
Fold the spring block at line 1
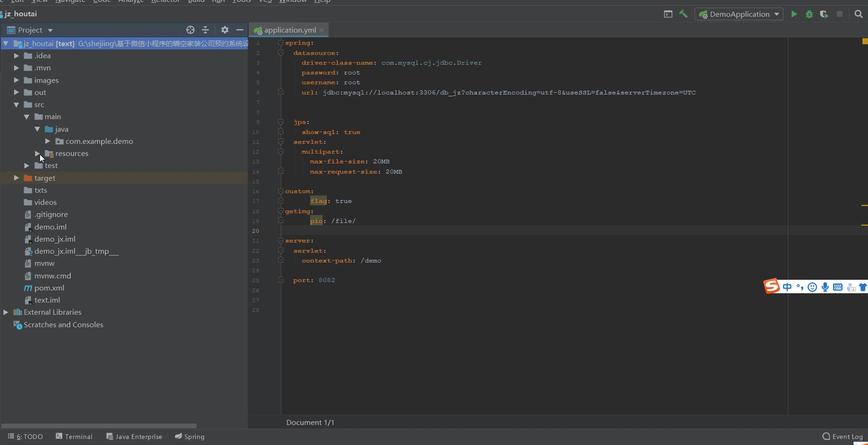coord(281,43)
